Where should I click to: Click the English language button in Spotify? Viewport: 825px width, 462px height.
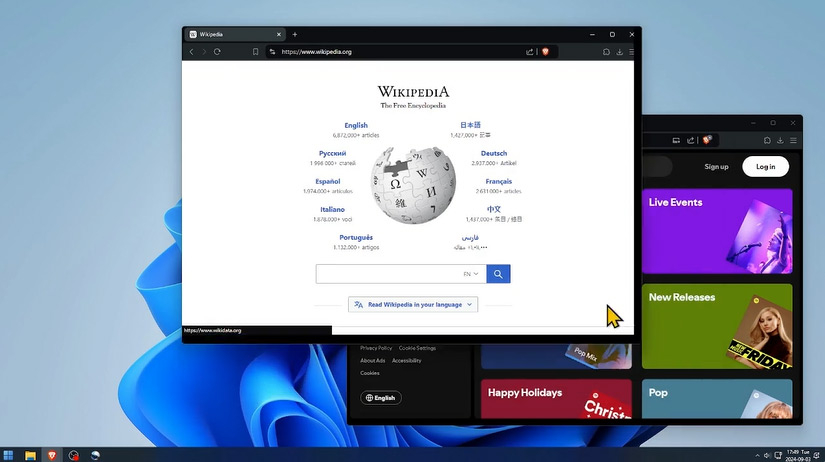coord(381,398)
